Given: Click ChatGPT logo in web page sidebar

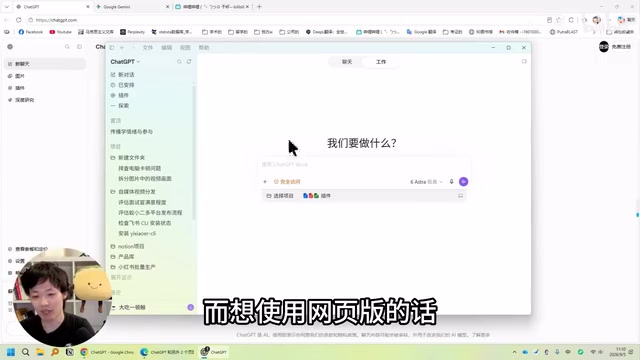Looking at the screenshot, I should 10,47.
